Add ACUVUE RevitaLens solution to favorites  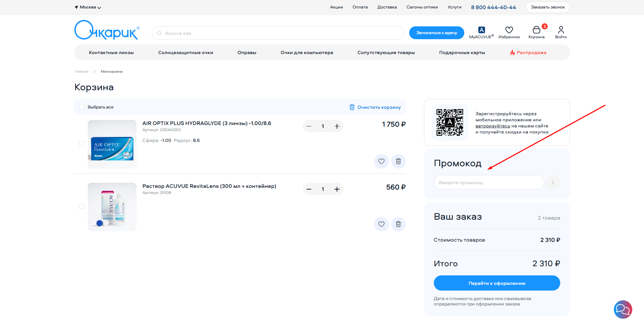tap(381, 224)
